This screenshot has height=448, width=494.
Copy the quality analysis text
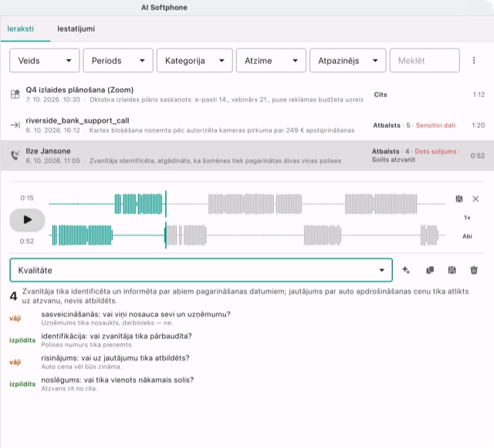tap(430, 270)
